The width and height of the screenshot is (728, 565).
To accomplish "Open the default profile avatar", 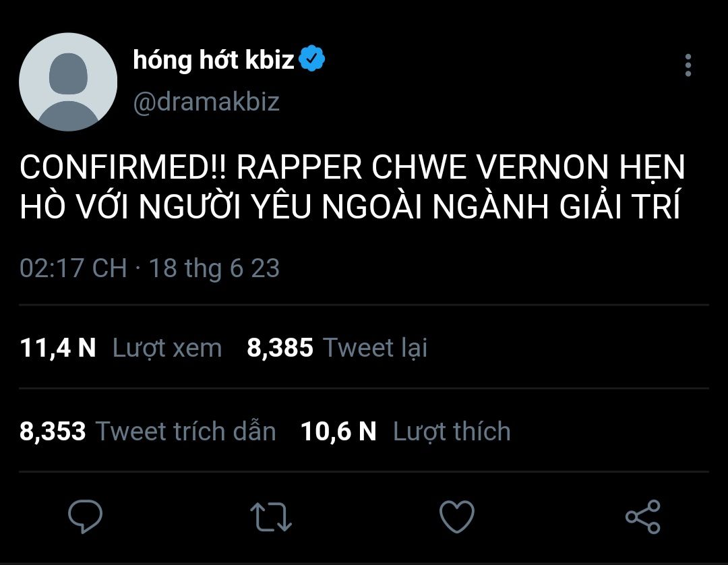I will point(68,82).
